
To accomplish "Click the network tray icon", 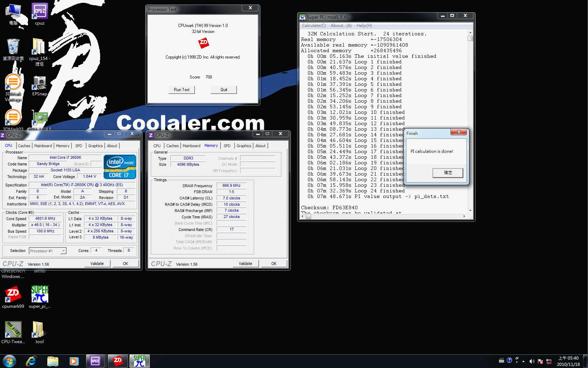I will tap(549, 361).
